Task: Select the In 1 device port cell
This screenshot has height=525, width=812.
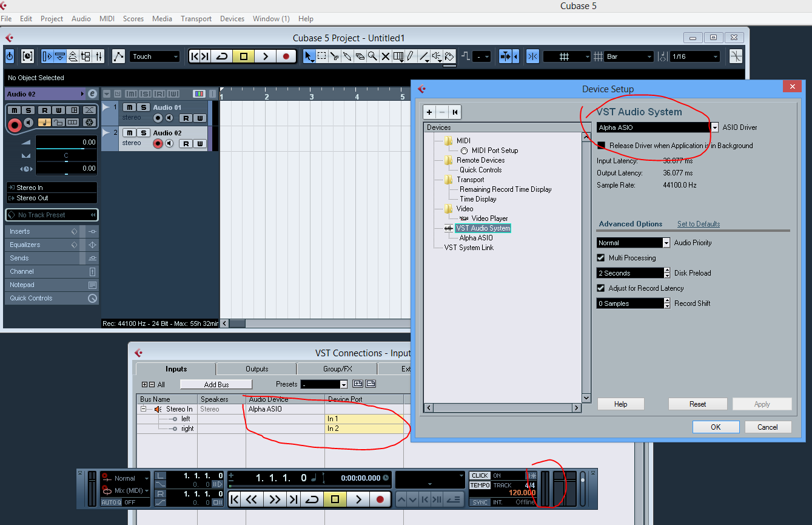Action: pyautogui.click(x=364, y=419)
